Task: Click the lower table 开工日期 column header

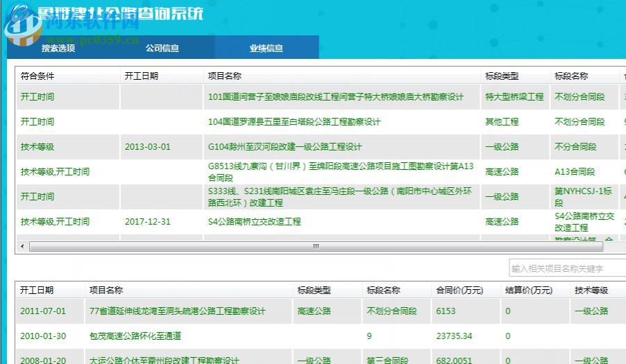Action: click(50, 291)
